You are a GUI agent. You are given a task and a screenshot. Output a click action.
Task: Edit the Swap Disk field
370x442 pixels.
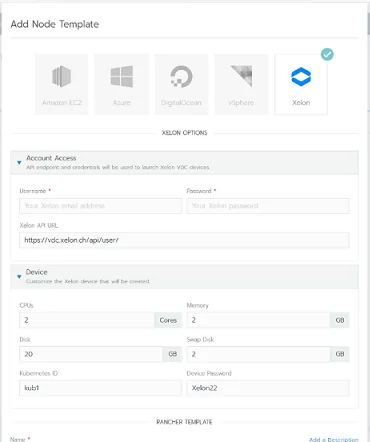coord(258,354)
